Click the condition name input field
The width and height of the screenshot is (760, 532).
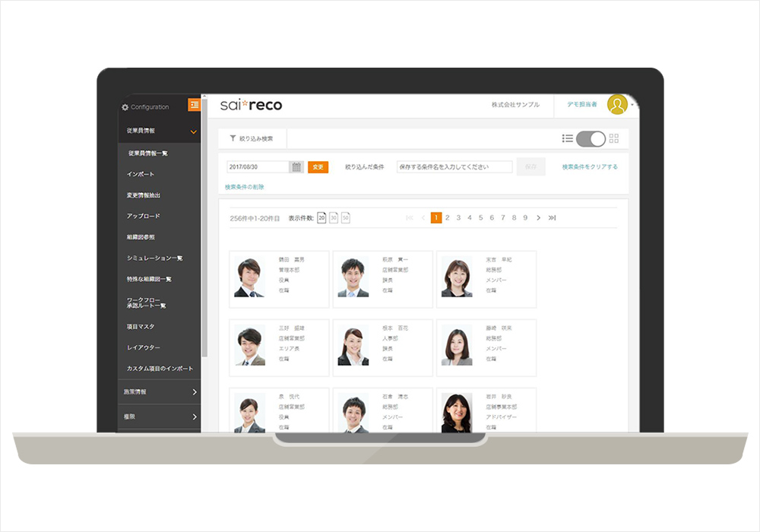454,167
